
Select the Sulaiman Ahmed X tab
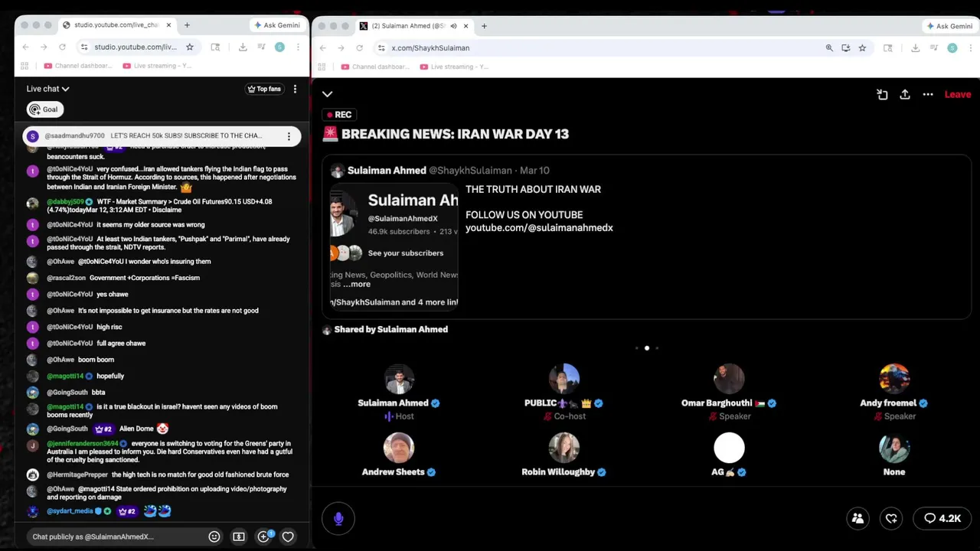(413, 25)
